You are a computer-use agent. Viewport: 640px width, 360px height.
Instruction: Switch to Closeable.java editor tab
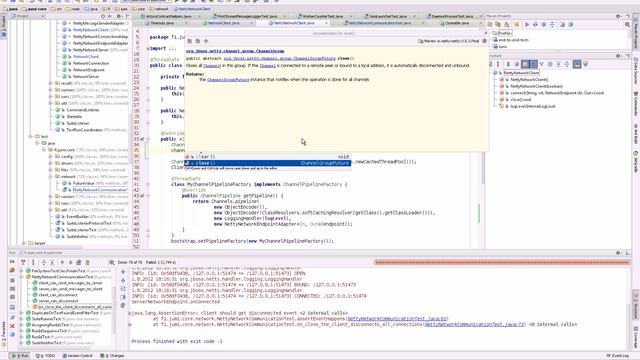coord(457,23)
